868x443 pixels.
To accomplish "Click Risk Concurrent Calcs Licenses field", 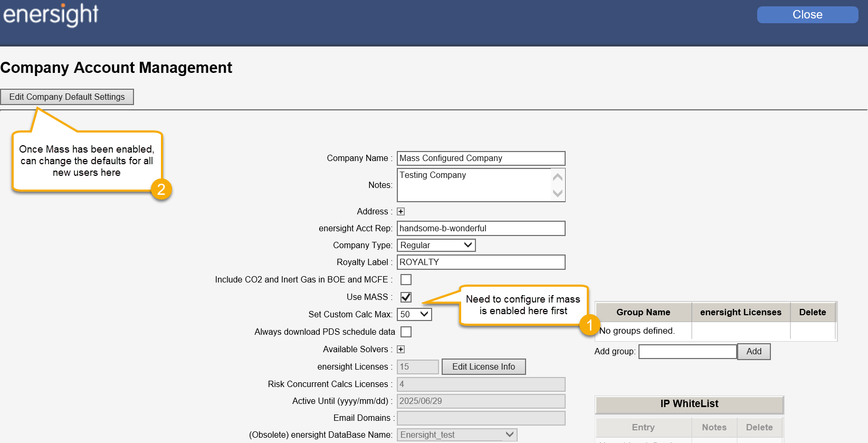I will (481, 384).
